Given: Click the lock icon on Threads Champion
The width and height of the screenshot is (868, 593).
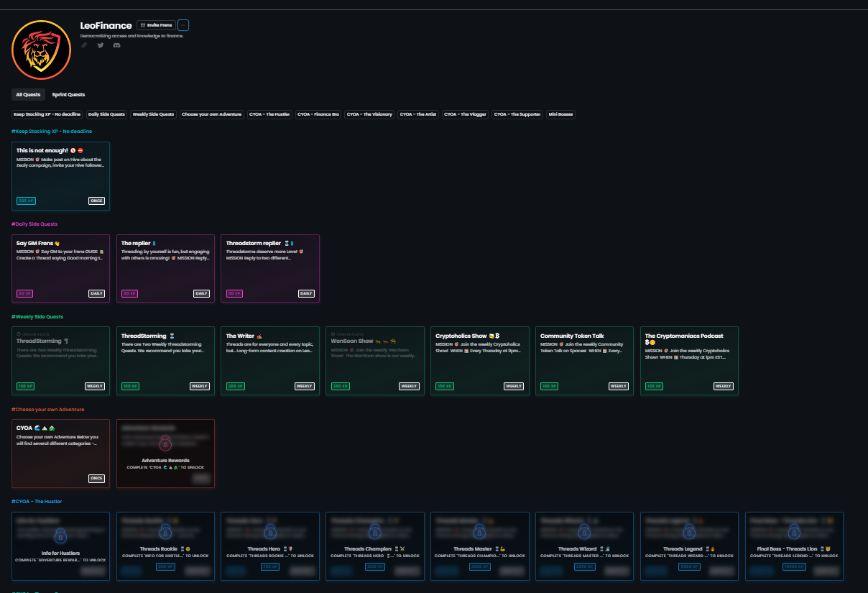Looking at the screenshot, I should point(375,532).
